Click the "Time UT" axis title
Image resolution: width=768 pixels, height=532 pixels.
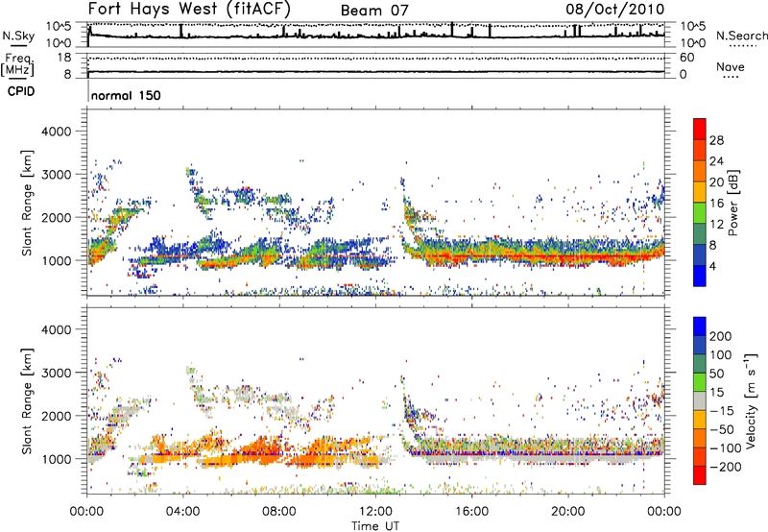tap(375, 526)
